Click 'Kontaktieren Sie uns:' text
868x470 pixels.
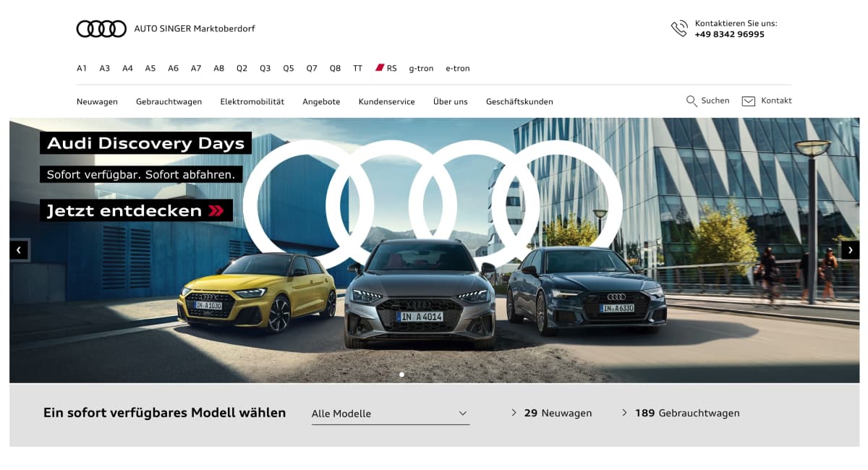736,23
